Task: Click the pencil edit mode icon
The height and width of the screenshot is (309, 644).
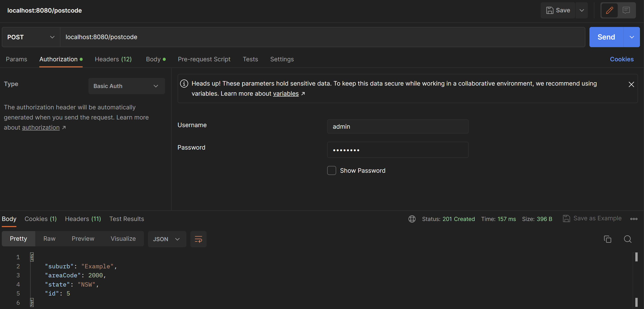Action: (x=609, y=10)
